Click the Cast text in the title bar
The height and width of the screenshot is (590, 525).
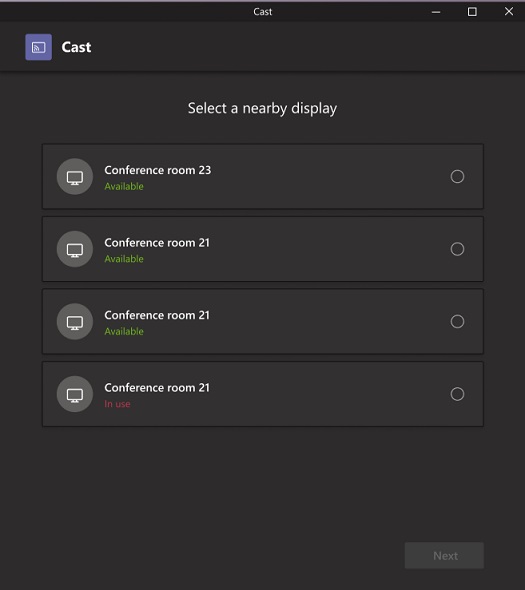262,12
